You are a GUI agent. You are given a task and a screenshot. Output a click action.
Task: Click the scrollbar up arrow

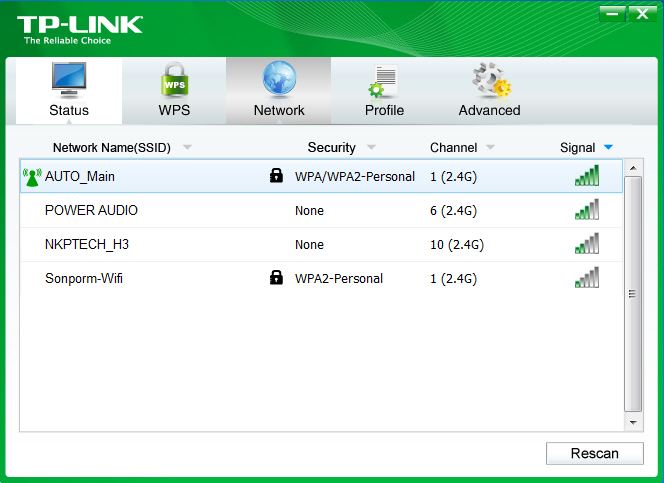point(634,168)
